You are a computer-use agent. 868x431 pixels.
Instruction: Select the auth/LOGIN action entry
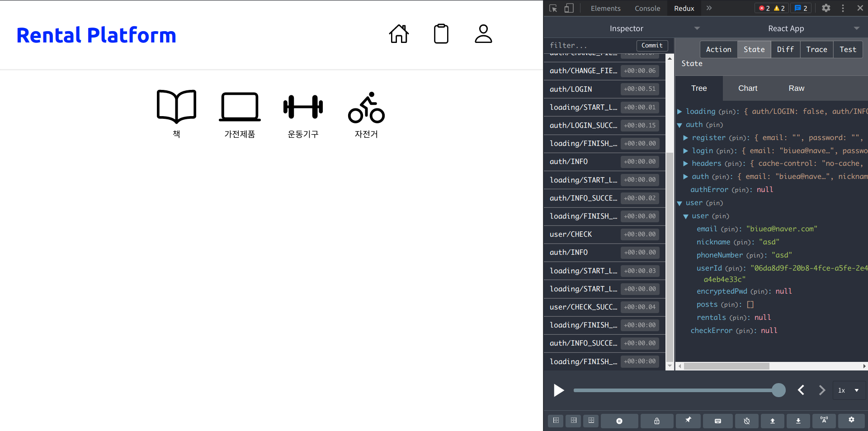(604, 89)
